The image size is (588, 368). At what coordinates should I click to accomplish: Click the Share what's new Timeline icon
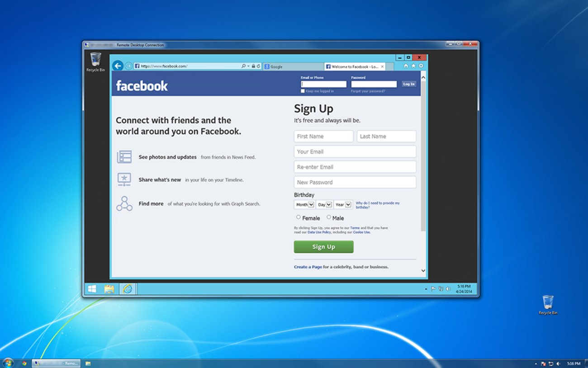pos(124,179)
